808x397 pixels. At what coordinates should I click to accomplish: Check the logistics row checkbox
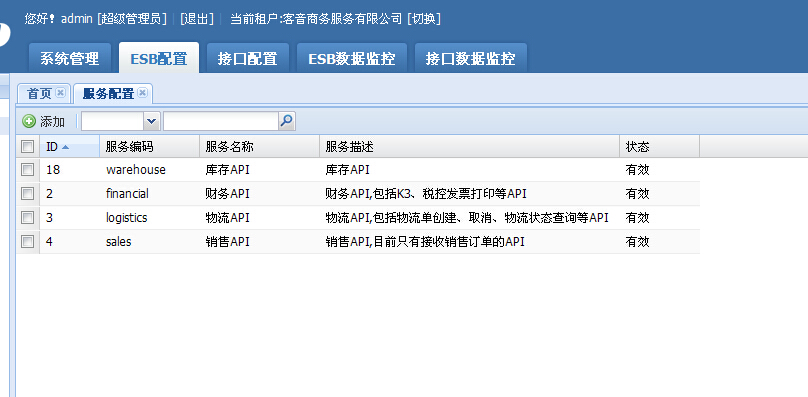(27, 218)
